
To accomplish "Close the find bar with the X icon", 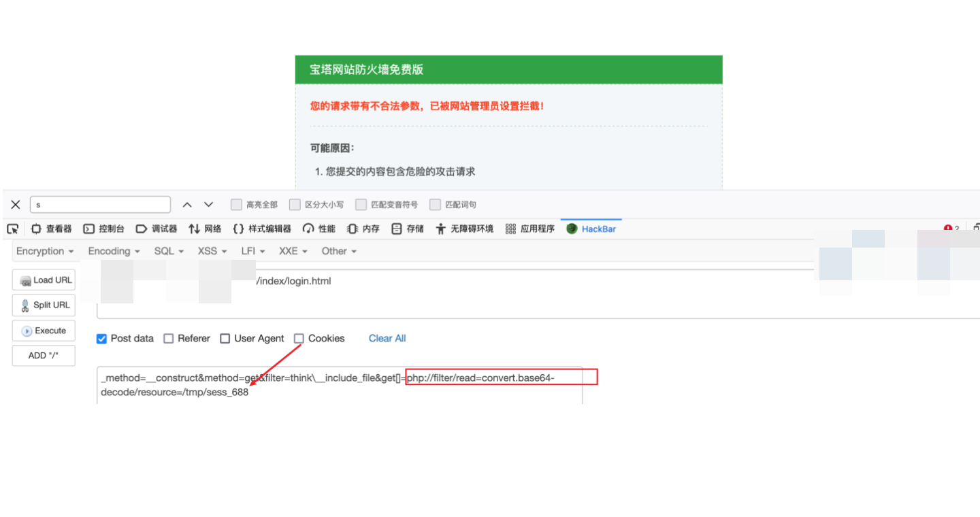I will pyautogui.click(x=16, y=205).
